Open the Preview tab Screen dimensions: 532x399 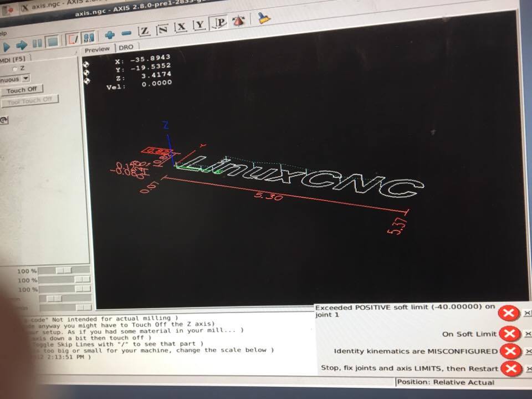pyautogui.click(x=98, y=50)
